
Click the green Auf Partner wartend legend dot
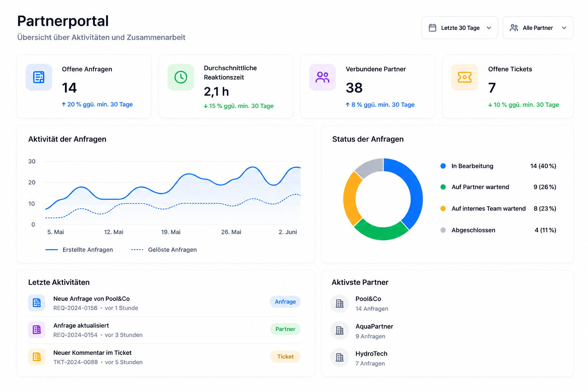[443, 187]
